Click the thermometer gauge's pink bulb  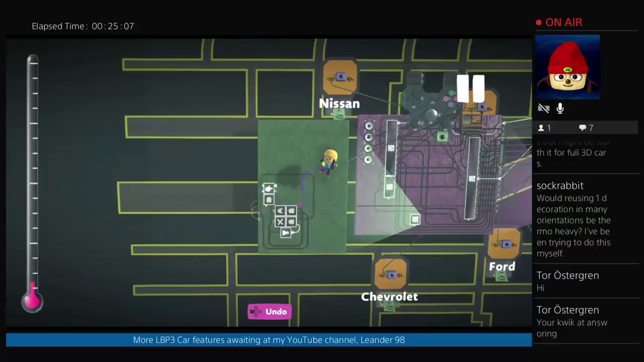32,300
